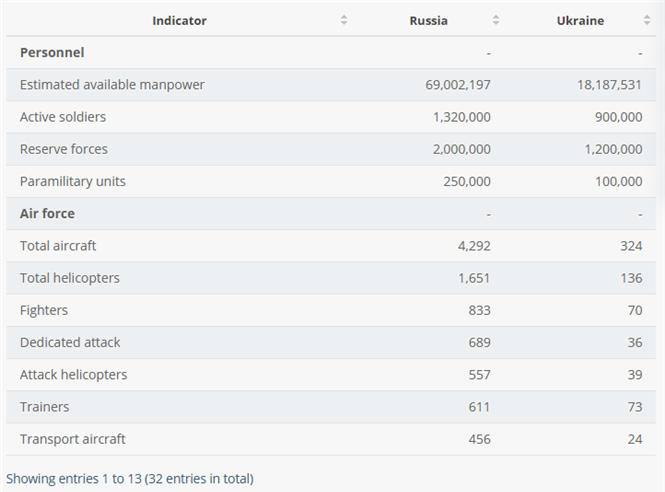Click the Total helicopters row label
This screenshot has height=492, width=665.
69,278
